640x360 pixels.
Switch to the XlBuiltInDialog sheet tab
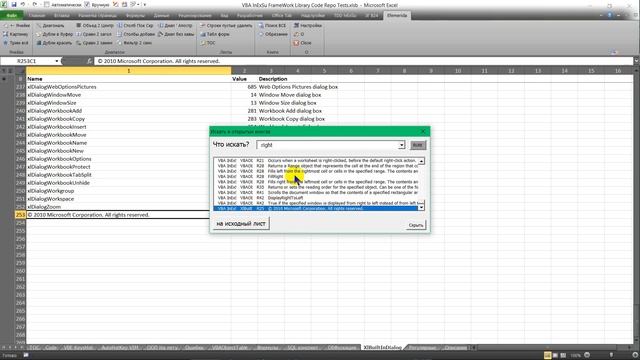point(382,347)
